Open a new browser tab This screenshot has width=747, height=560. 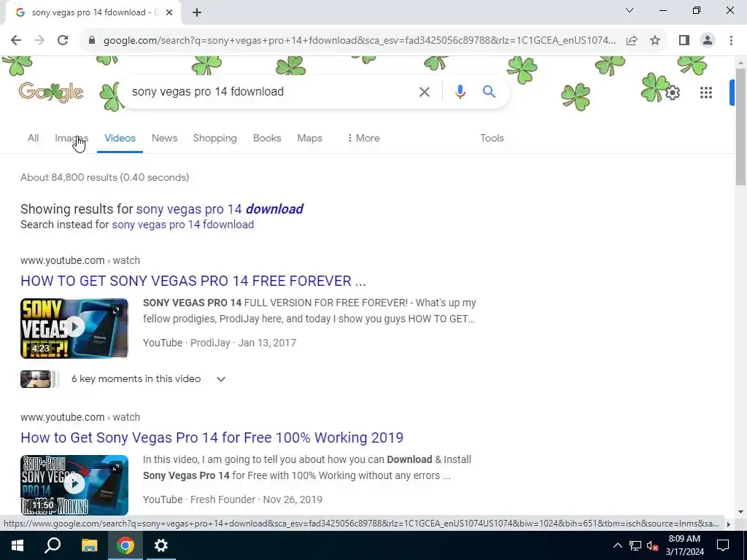(197, 13)
